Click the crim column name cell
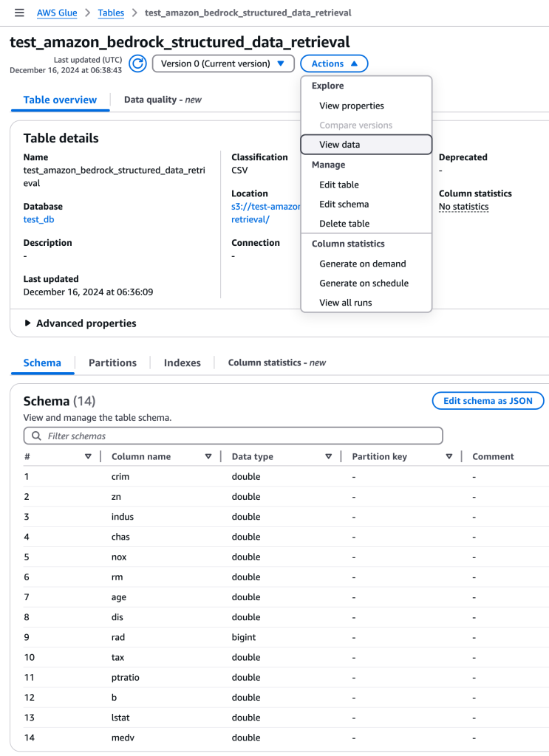The image size is (549, 756). (x=120, y=476)
